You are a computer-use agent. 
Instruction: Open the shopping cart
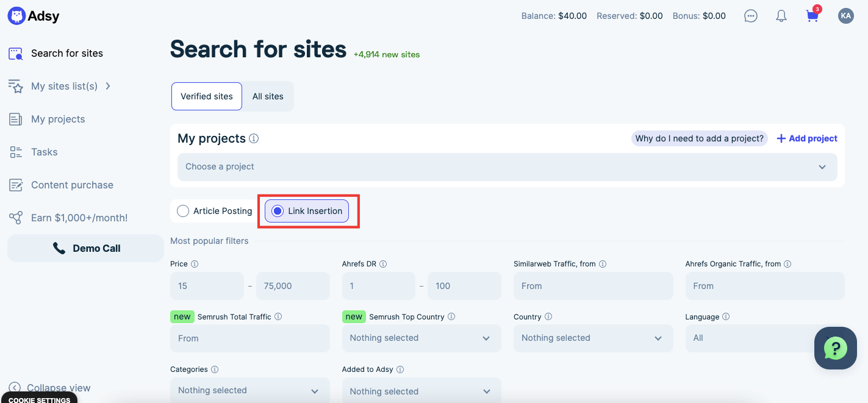(x=812, y=16)
